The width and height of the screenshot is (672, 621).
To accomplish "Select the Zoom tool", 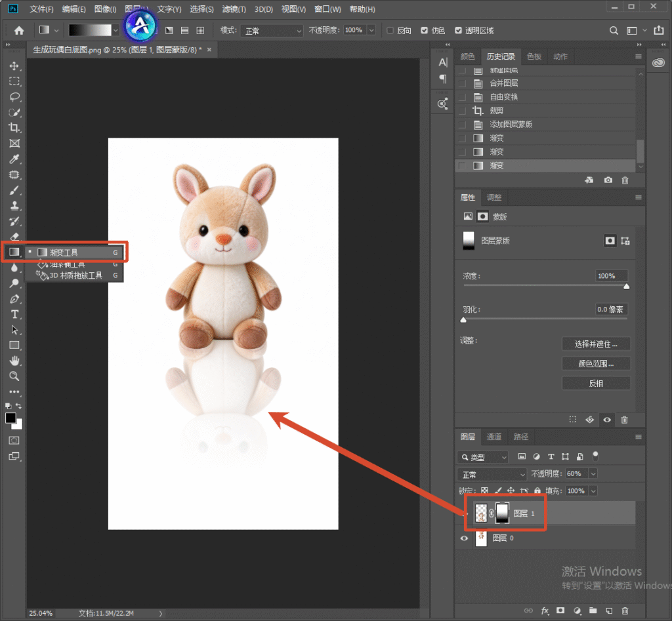I will point(14,376).
